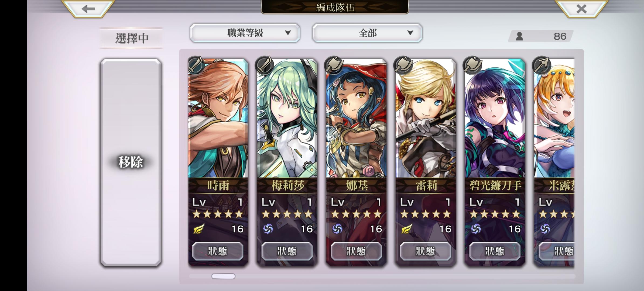Image resolution: width=644 pixels, height=291 pixels.
Task: Open the 職業等級 sort dropdown
Action: pyautogui.click(x=245, y=33)
